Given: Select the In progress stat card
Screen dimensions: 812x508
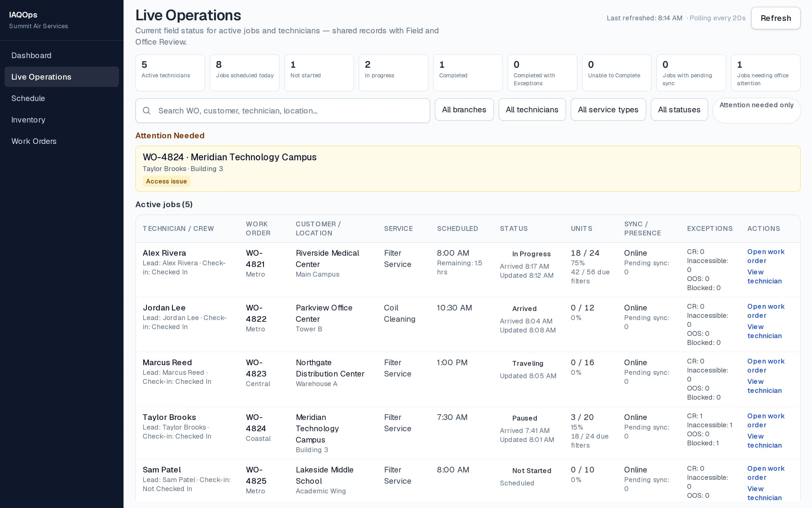Looking at the screenshot, I should [x=393, y=73].
